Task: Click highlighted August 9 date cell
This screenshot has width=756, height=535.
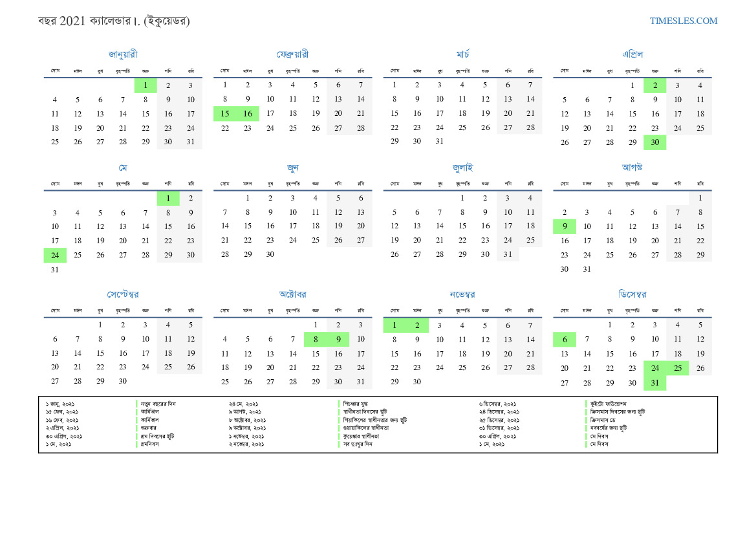Action: click(x=564, y=226)
